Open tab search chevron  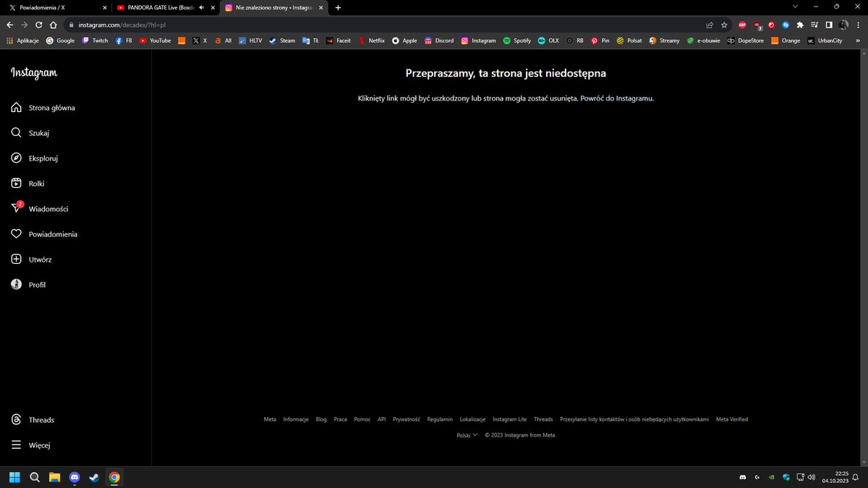(x=795, y=7)
